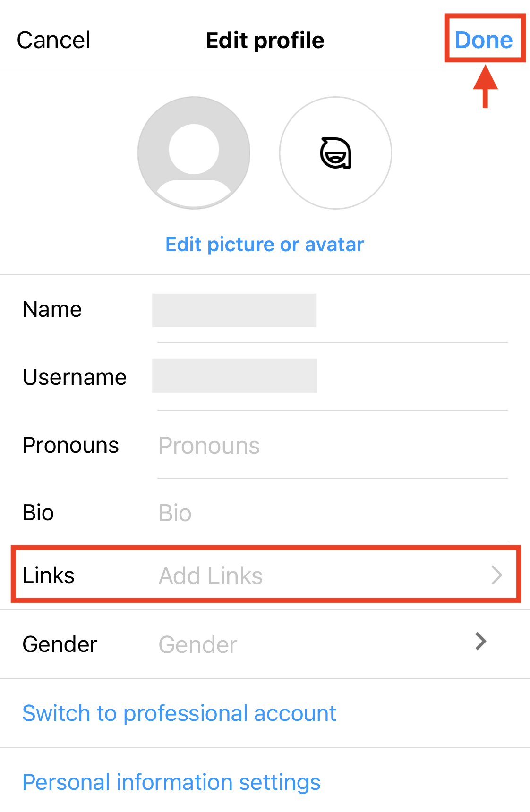530x812 pixels.
Task: Tap the Bio row label
Action: (x=38, y=513)
